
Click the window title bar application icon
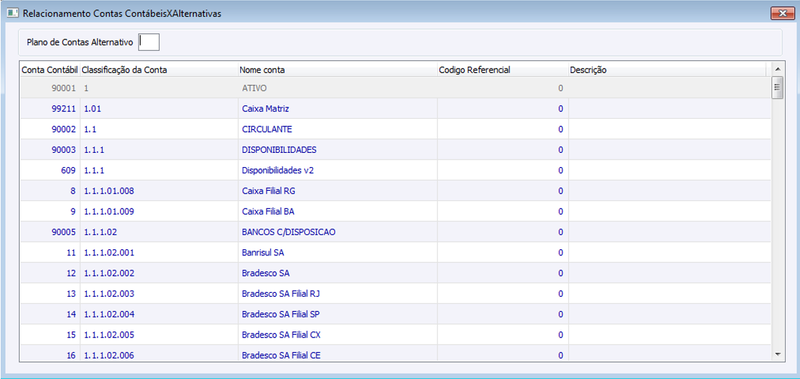point(12,14)
